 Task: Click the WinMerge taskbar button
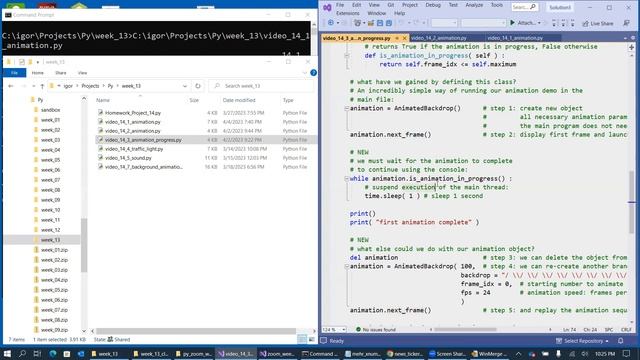tap(489, 353)
